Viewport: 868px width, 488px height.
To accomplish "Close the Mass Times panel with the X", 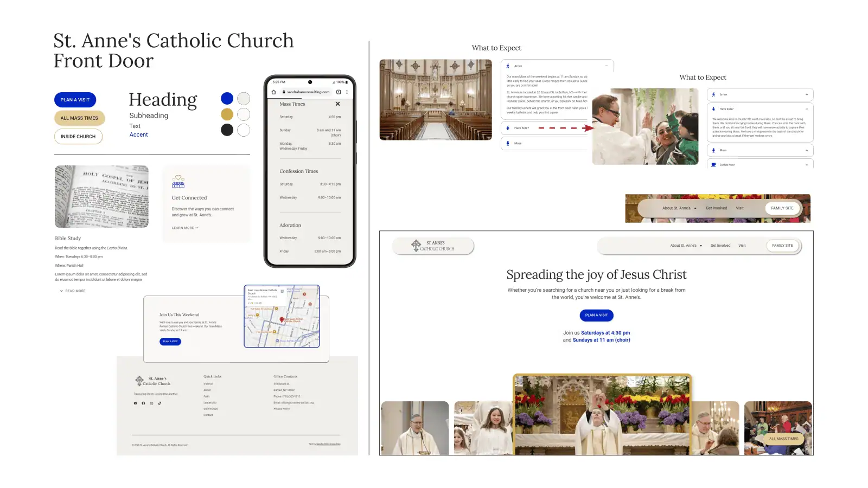I will coord(337,104).
